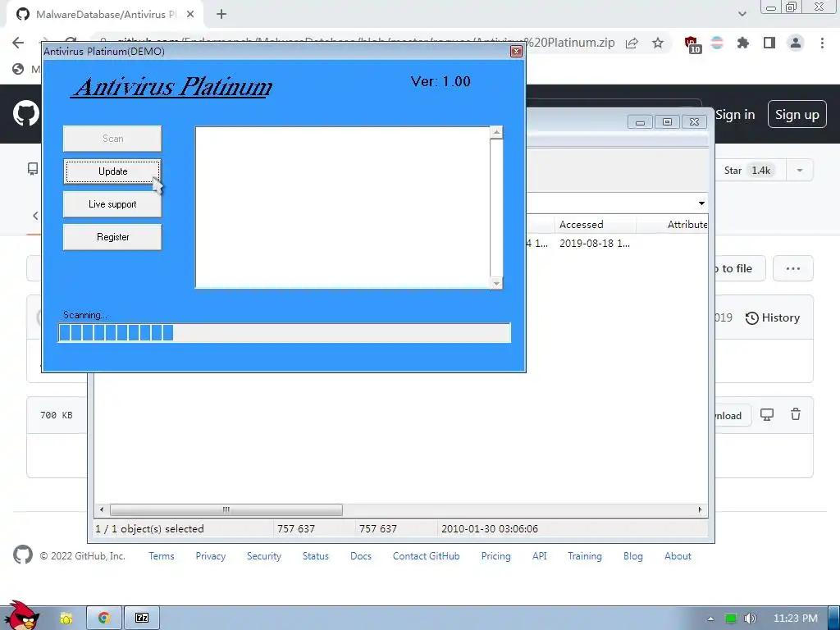Open the Security footer link

[263, 556]
